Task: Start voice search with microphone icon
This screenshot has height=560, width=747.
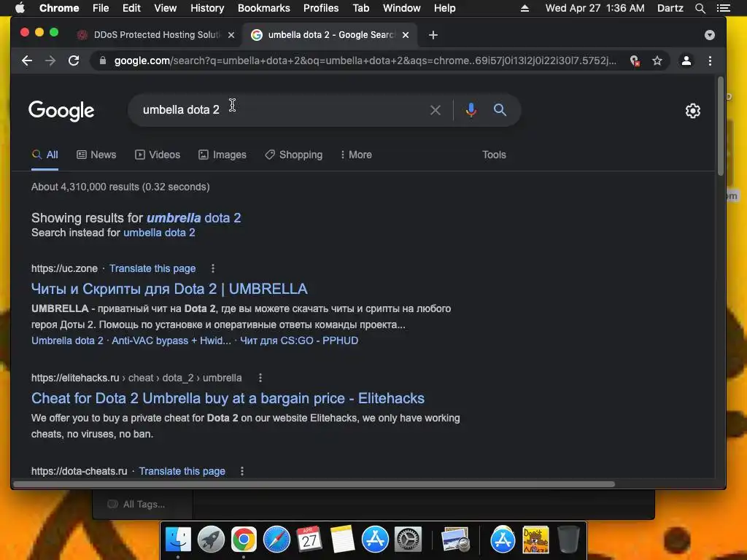Action: [x=471, y=110]
